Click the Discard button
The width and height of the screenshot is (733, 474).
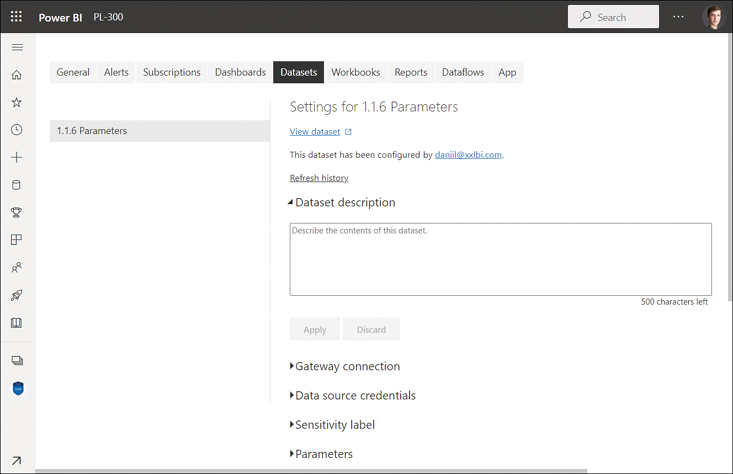(x=372, y=330)
